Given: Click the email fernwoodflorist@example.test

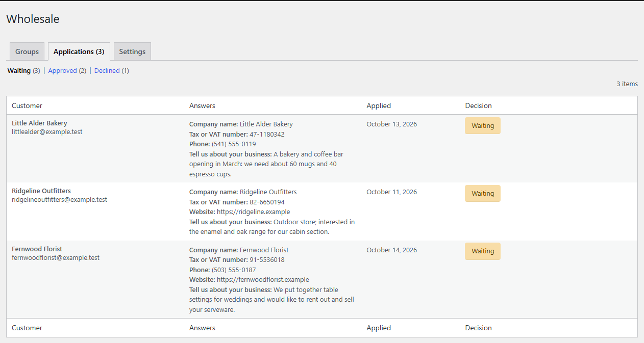Looking at the screenshot, I should point(56,258).
